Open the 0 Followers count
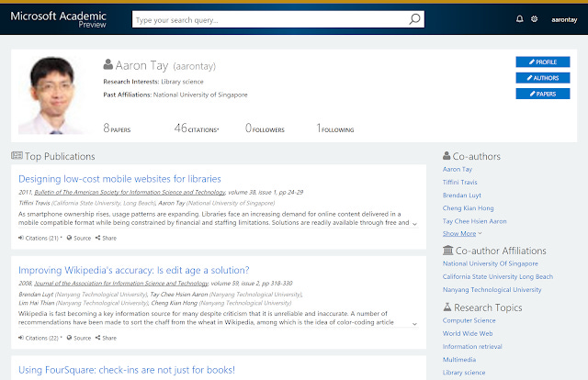Image resolution: width=588 pixels, height=380 pixels. (265, 129)
